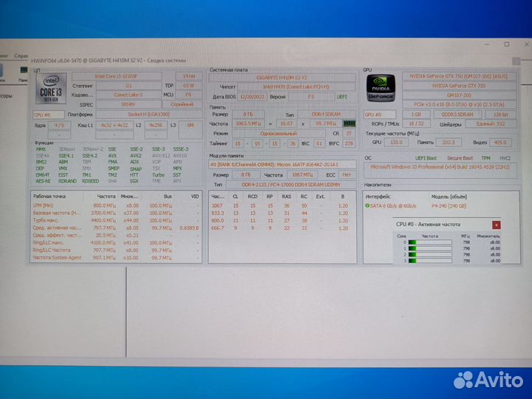Click the memory frequency 1063.5 МГц value
This screenshot has height=399, width=532.
coord(248,123)
